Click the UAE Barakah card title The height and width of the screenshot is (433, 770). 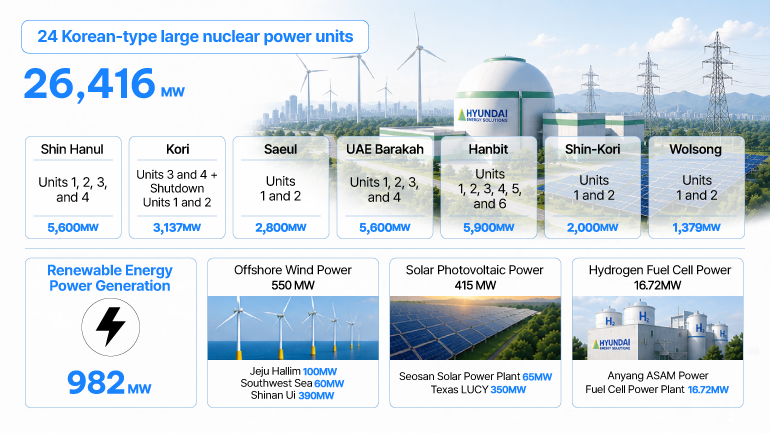click(x=385, y=149)
